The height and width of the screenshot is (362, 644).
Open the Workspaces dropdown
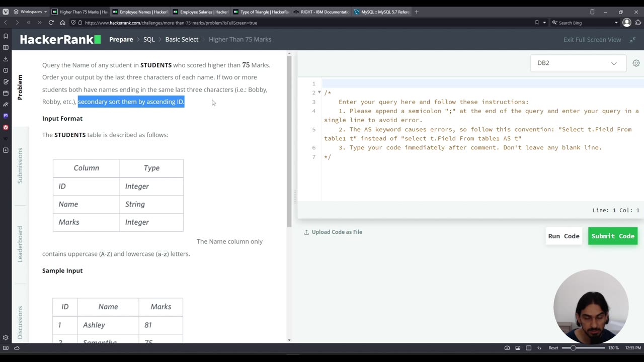[x=30, y=12]
